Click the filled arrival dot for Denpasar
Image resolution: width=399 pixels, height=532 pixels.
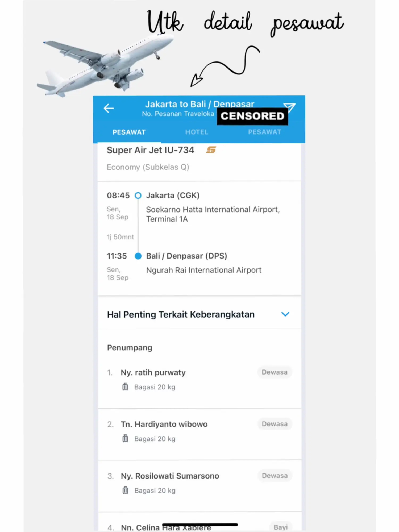138,256
